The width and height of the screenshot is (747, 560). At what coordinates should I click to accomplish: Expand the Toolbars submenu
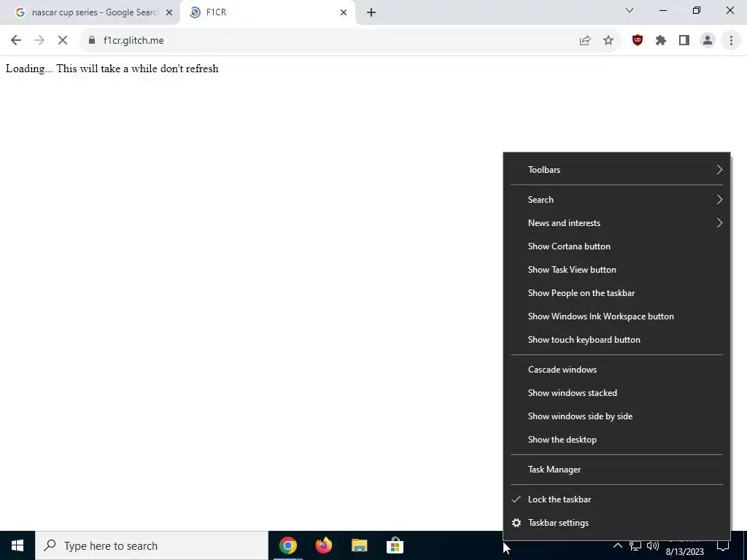[x=616, y=169]
